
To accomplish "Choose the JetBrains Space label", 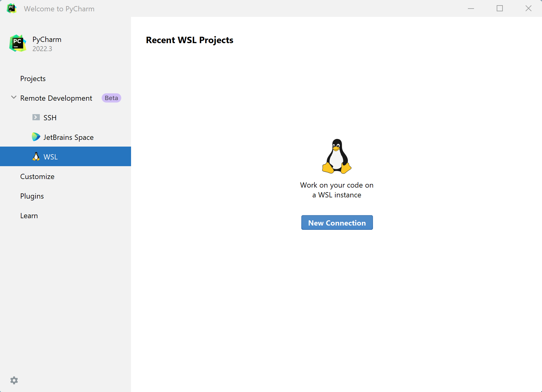I will click(68, 137).
